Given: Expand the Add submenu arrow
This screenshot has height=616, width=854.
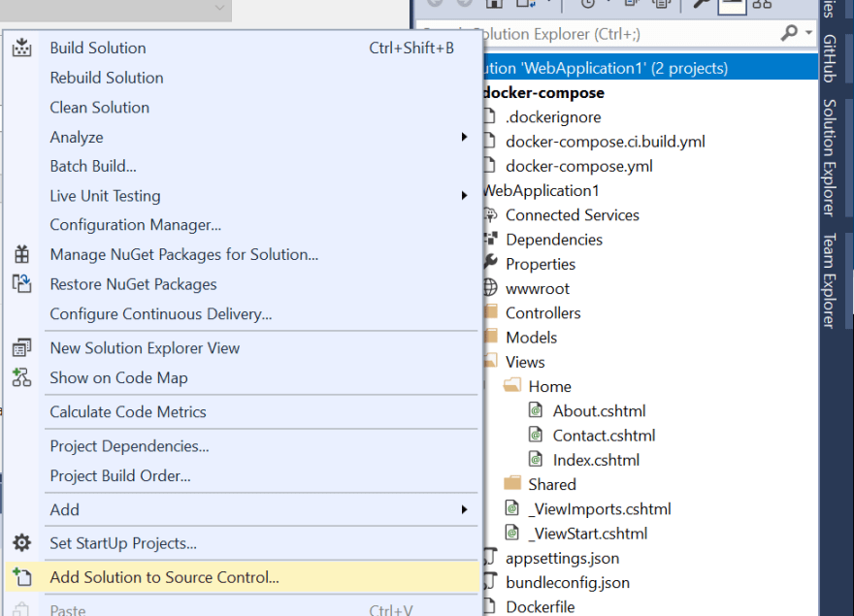Looking at the screenshot, I should [x=464, y=509].
